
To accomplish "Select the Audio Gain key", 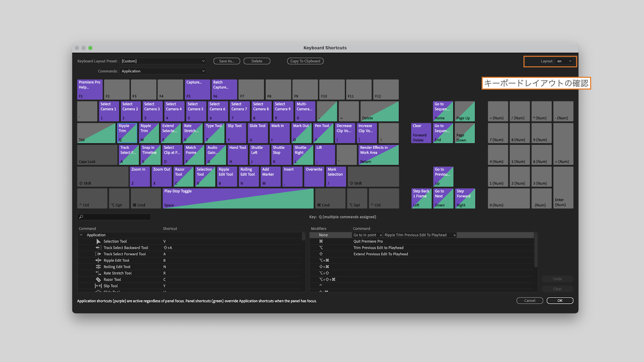I will click(216, 155).
